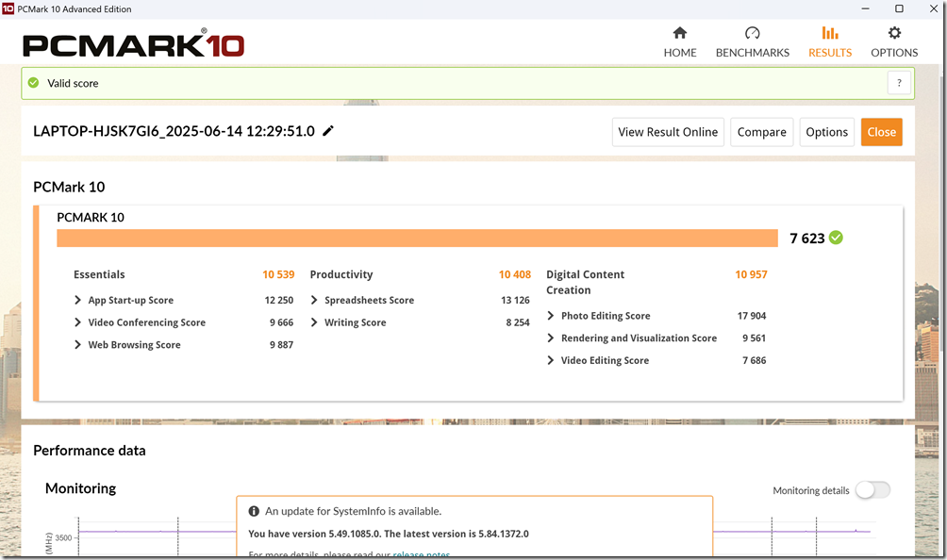Select the Results bar chart icon
This screenshot has width=947, height=560.
(x=829, y=34)
